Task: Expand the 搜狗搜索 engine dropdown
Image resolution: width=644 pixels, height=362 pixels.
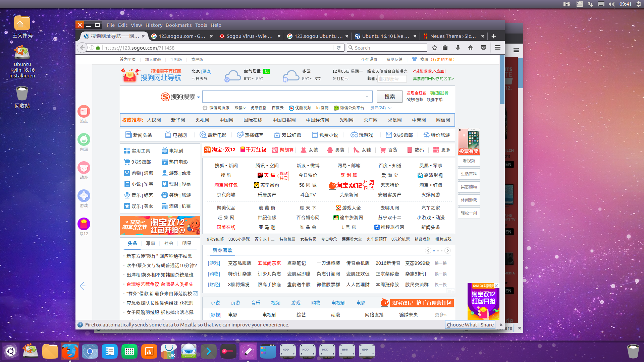Action: click(199, 97)
